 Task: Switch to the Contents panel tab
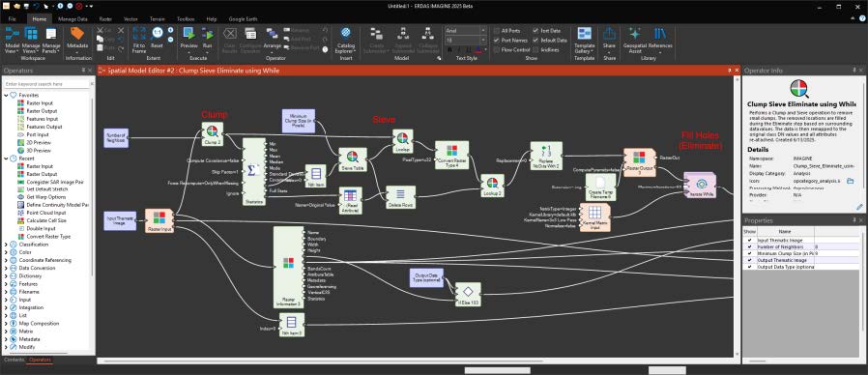tap(14, 361)
